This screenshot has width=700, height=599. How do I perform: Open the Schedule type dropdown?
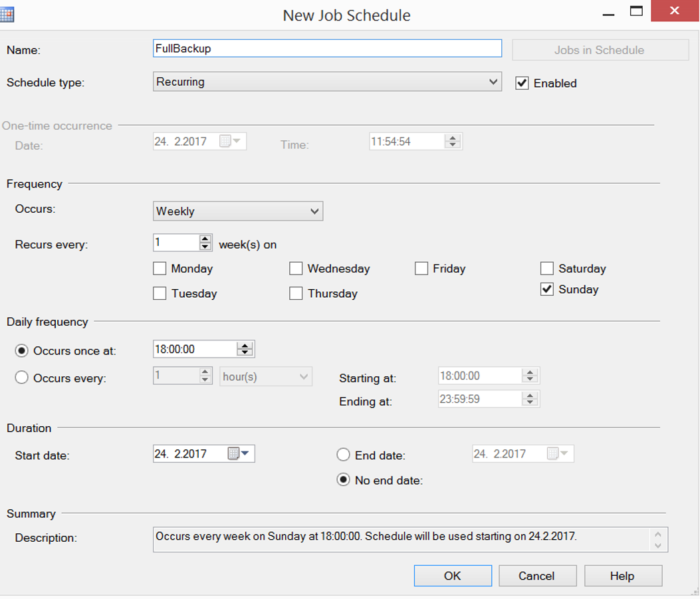click(495, 82)
